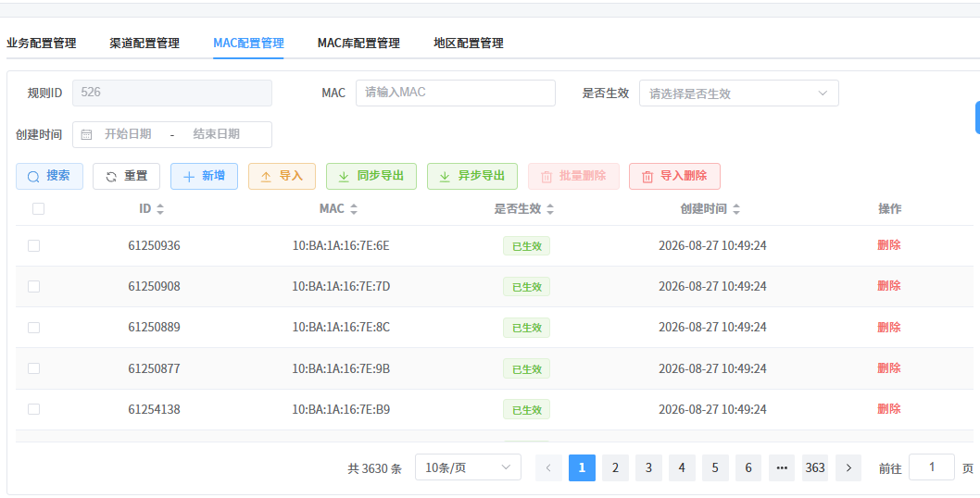Delete the row with MAC 10:BA:1A:16:7E:B9
Image resolution: width=980 pixels, height=498 pixels.
[x=888, y=408]
